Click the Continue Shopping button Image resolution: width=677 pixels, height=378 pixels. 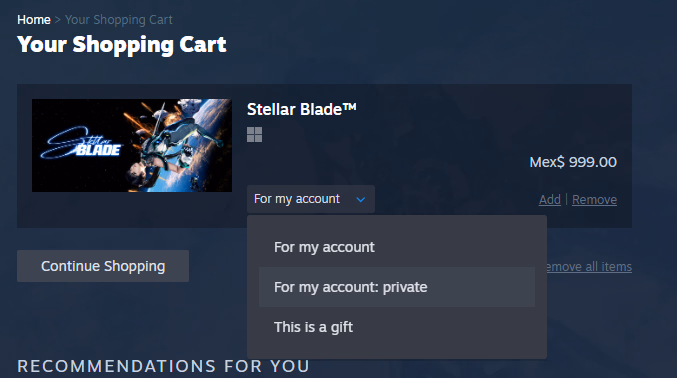point(103,266)
